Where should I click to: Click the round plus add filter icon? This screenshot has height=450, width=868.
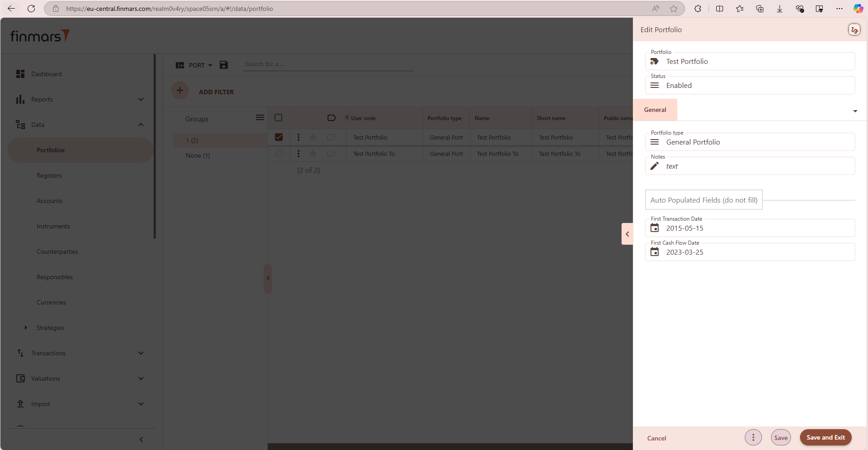pos(180,91)
